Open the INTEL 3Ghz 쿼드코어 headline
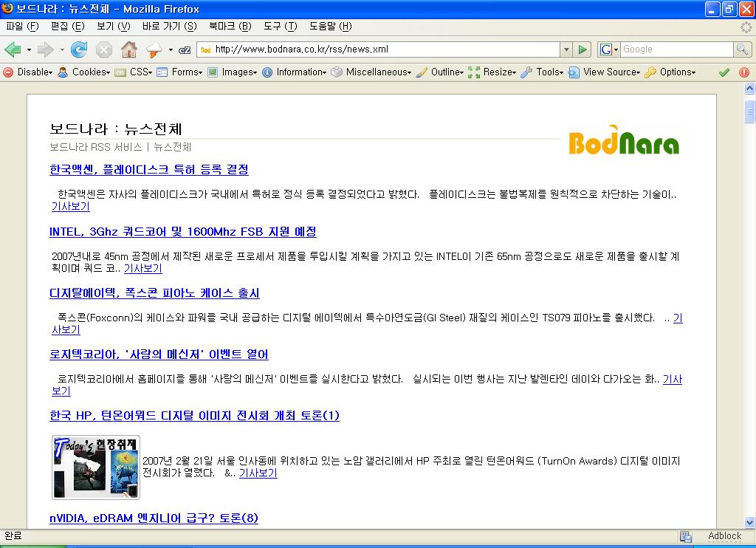 point(183,232)
